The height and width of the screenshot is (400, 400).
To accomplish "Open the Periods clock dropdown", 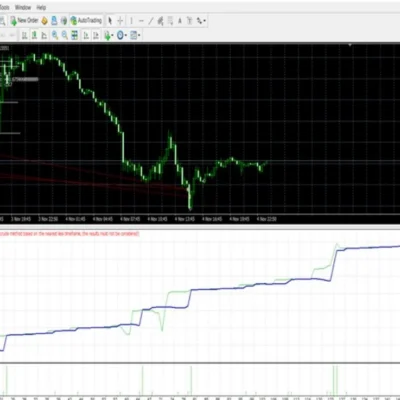I will coord(122,35).
